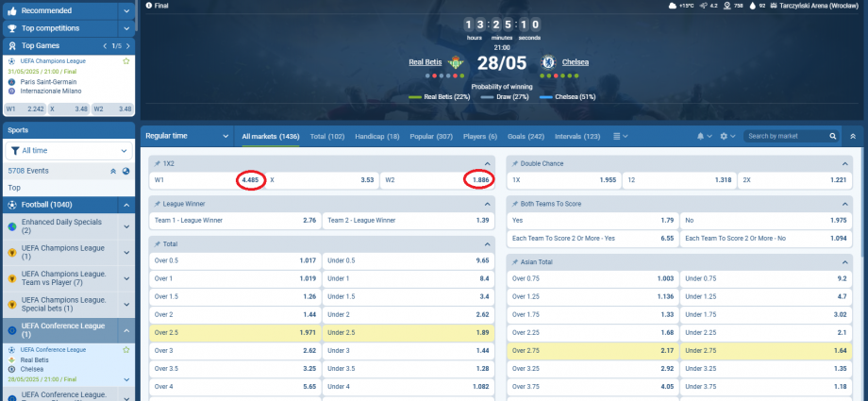
Task: Select Over 2.5 total at 1.971
Action: click(235, 332)
